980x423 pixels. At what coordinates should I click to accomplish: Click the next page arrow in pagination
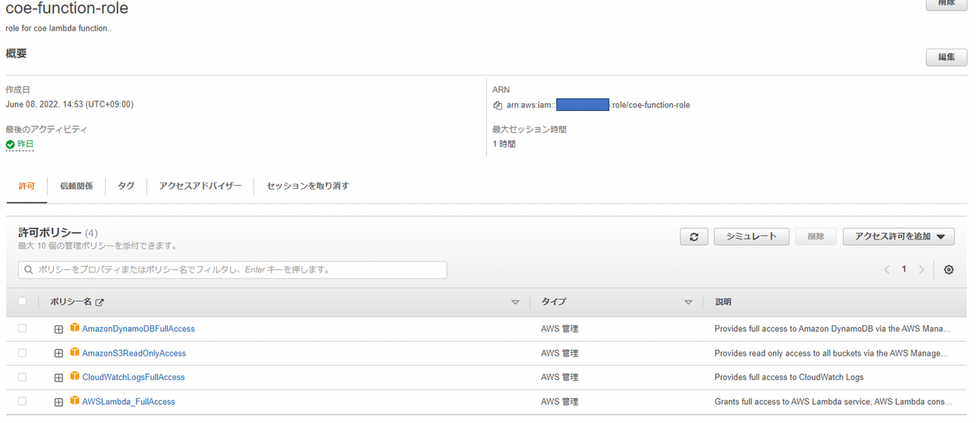(x=921, y=270)
